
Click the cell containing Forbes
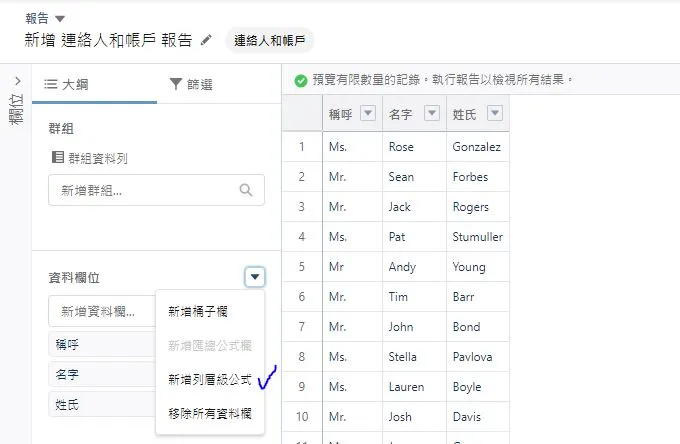click(x=477, y=176)
